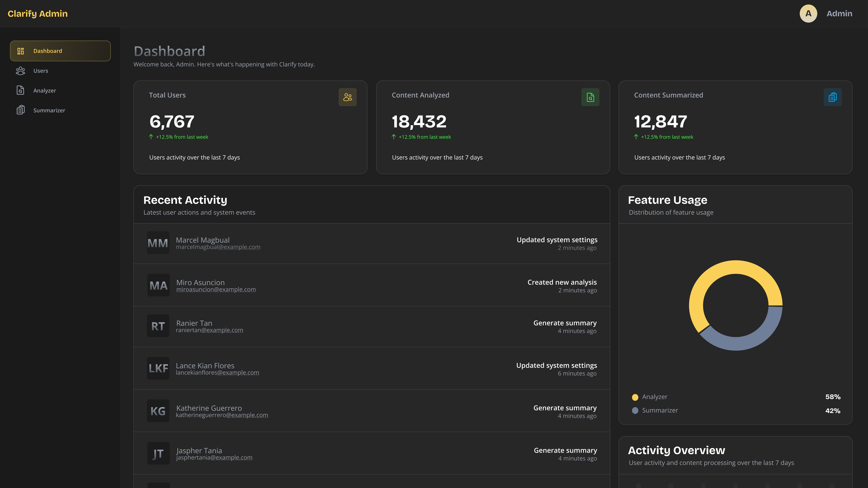Click Jaspher Tania's Generate summary action text
This screenshot has width=868, height=488.
pyautogui.click(x=565, y=450)
